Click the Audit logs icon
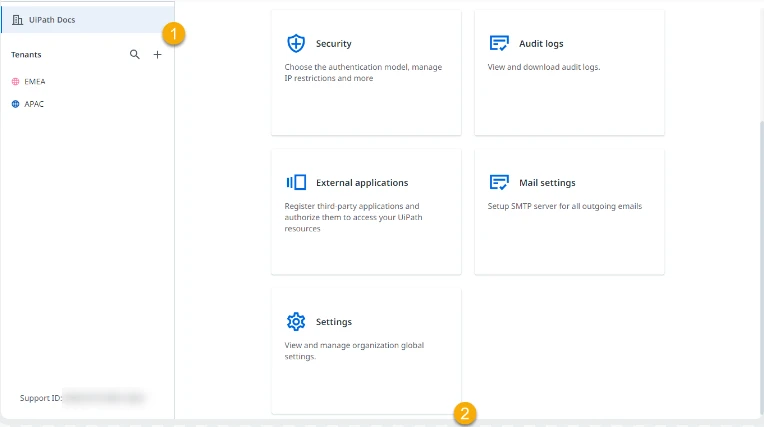Image resolution: width=764 pixels, height=427 pixels. (499, 43)
